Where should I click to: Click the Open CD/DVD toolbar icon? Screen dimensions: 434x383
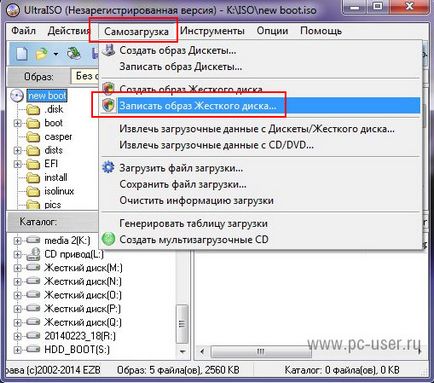pyautogui.click(x=74, y=54)
